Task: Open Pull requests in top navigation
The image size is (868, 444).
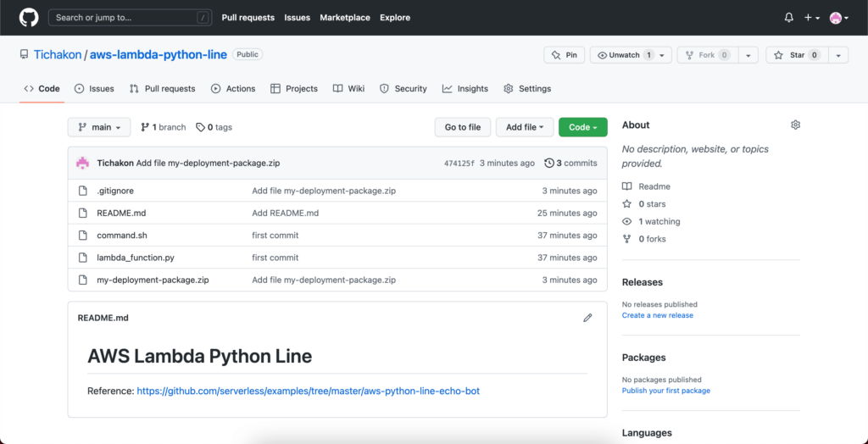Action: click(248, 18)
